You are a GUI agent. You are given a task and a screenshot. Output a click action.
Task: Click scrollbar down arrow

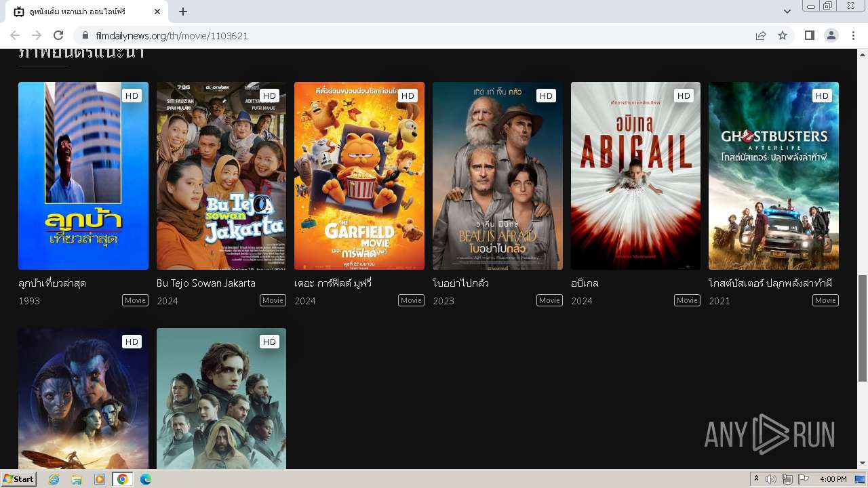click(x=863, y=464)
